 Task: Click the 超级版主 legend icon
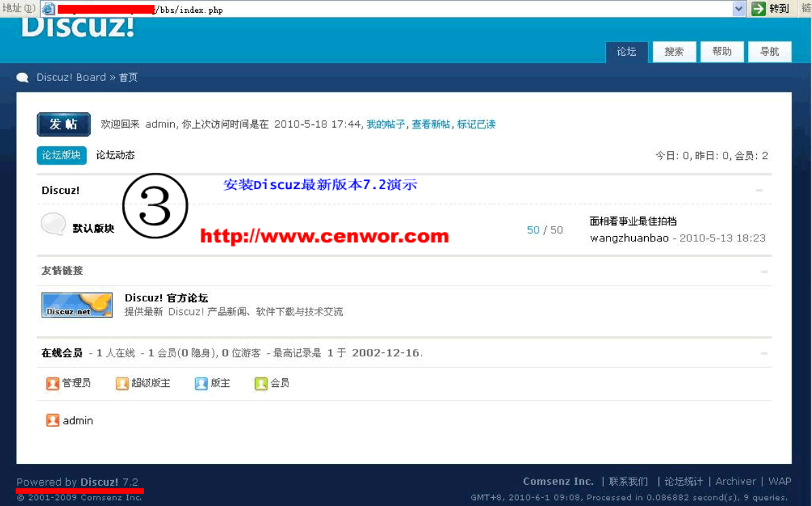[122, 384]
